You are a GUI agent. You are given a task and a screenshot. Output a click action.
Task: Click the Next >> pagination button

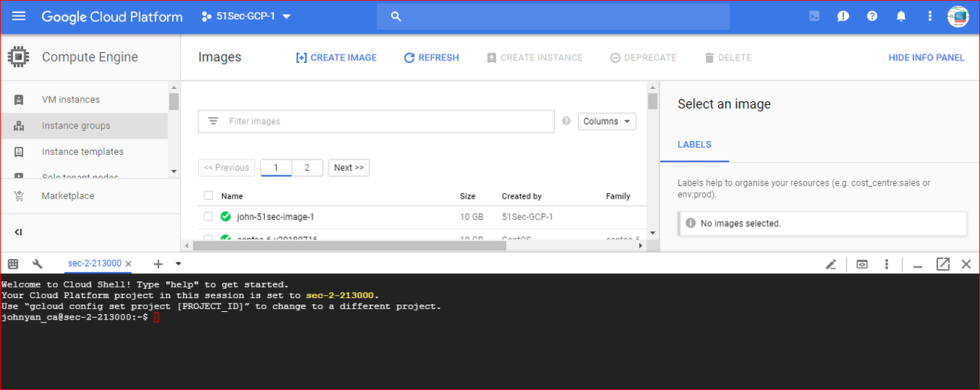[x=349, y=168]
